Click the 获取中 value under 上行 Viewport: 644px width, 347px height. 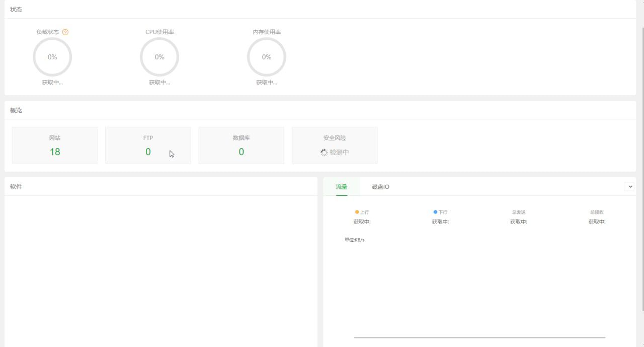pyautogui.click(x=362, y=222)
